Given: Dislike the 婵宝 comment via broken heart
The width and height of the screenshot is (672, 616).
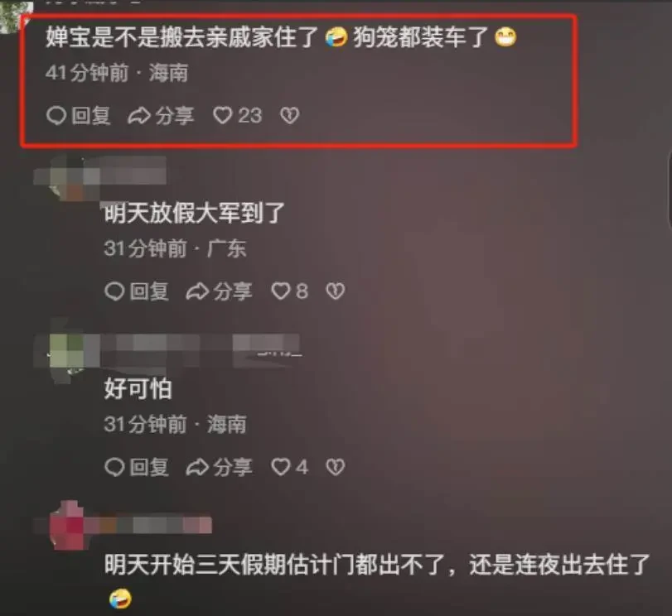Looking at the screenshot, I should (289, 116).
